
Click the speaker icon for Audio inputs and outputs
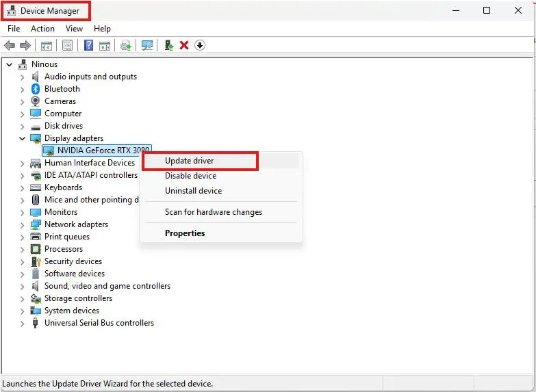(35, 77)
